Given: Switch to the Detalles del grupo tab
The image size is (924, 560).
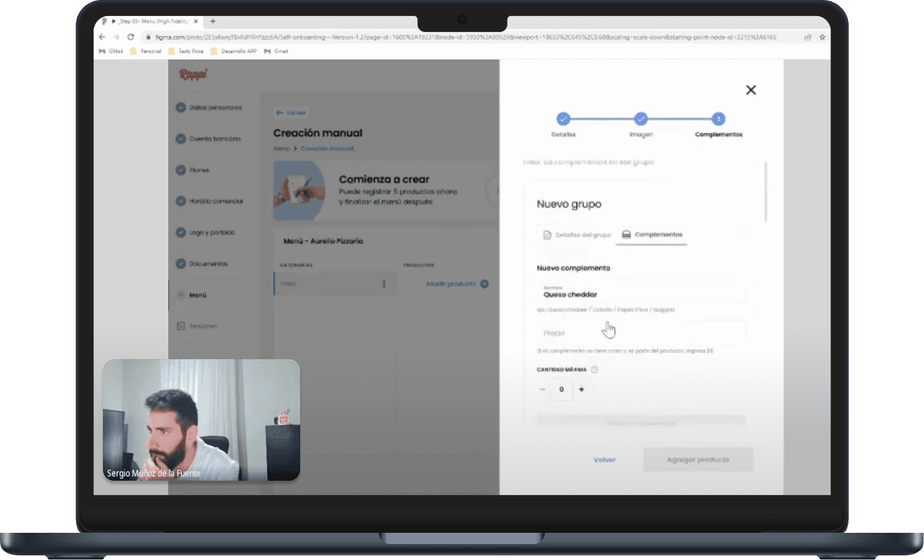Looking at the screenshot, I should (x=577, y=235).
